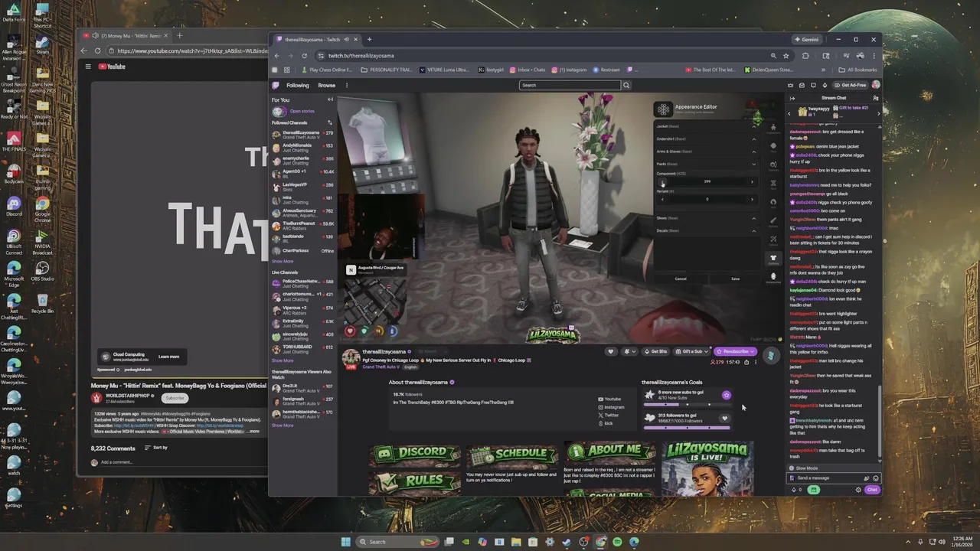Open Spotify from the taskbar
The height and width of the screenshot is (551, 980).
617,542
